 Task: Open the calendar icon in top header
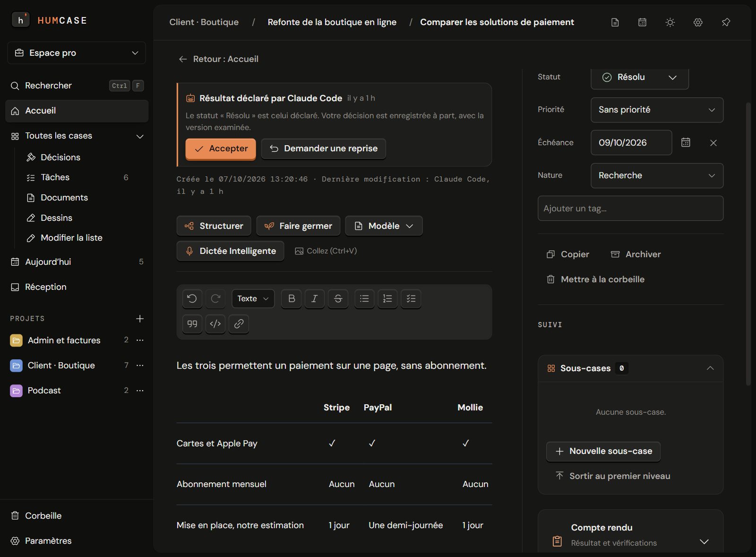coord(642,22)
